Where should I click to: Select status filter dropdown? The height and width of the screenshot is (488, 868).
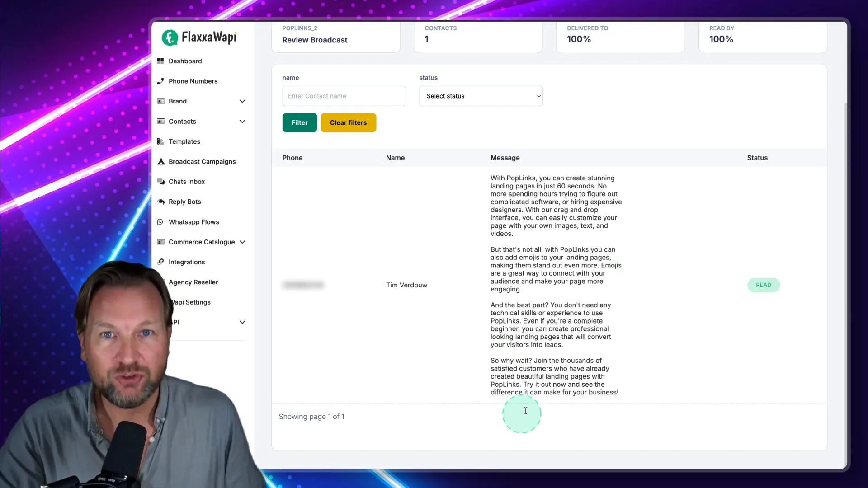pyautogui.click(x=481, y=95)
